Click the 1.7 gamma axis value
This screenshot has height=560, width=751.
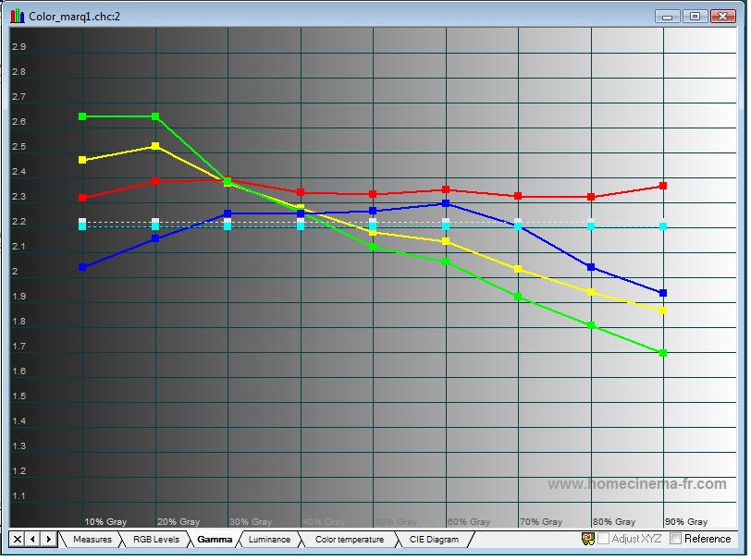tap(19, 346)
